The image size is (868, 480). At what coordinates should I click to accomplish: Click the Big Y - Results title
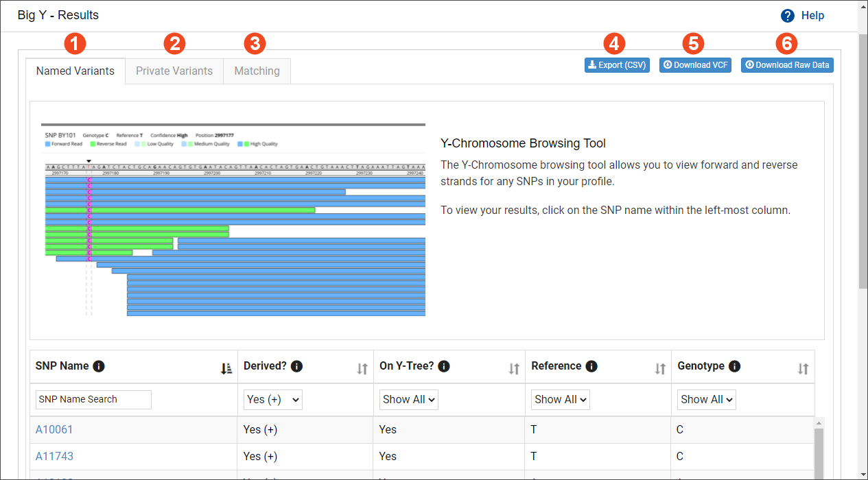pos(58,15)
